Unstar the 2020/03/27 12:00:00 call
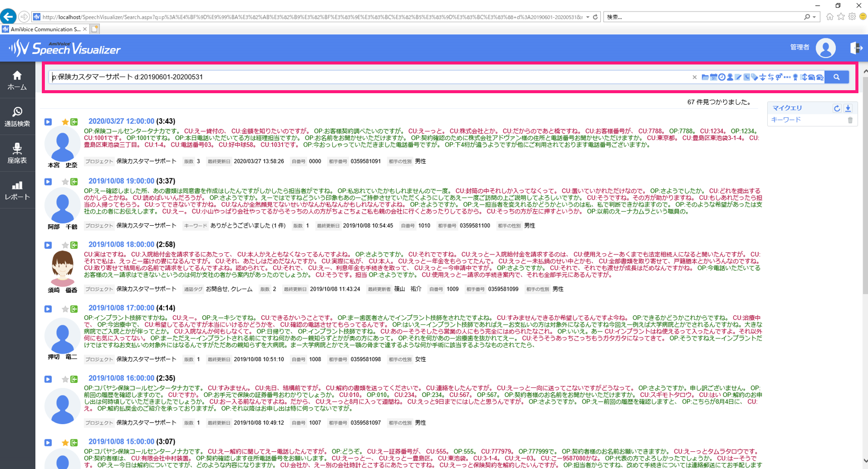The image size is (868, 469). point(65,121)
